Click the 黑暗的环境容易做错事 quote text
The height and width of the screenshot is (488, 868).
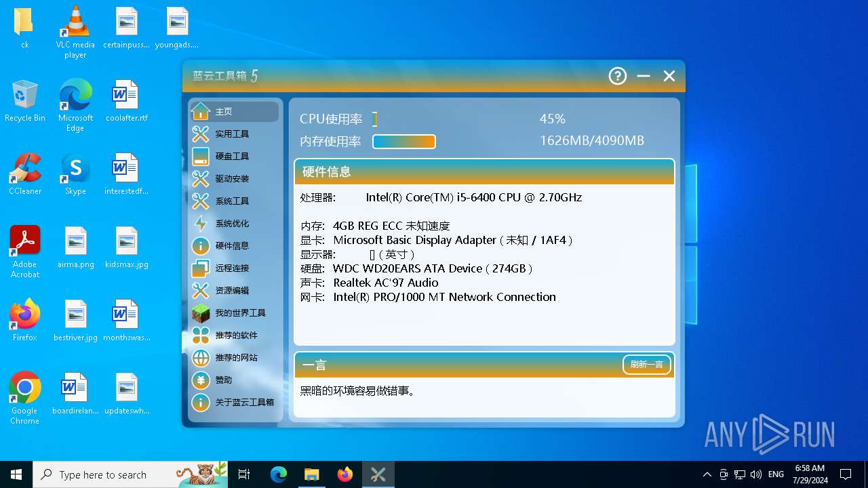coord(357,391)
